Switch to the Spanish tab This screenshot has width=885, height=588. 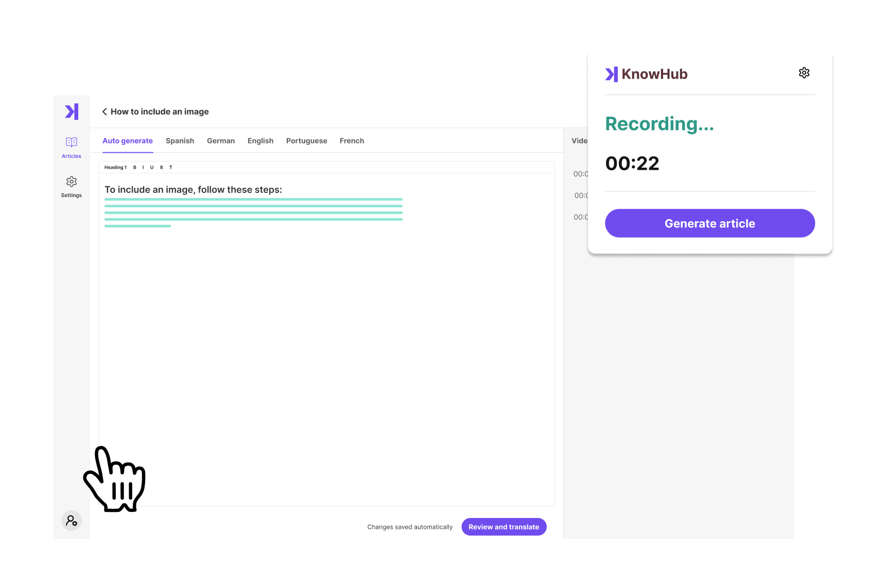point(180,141)
